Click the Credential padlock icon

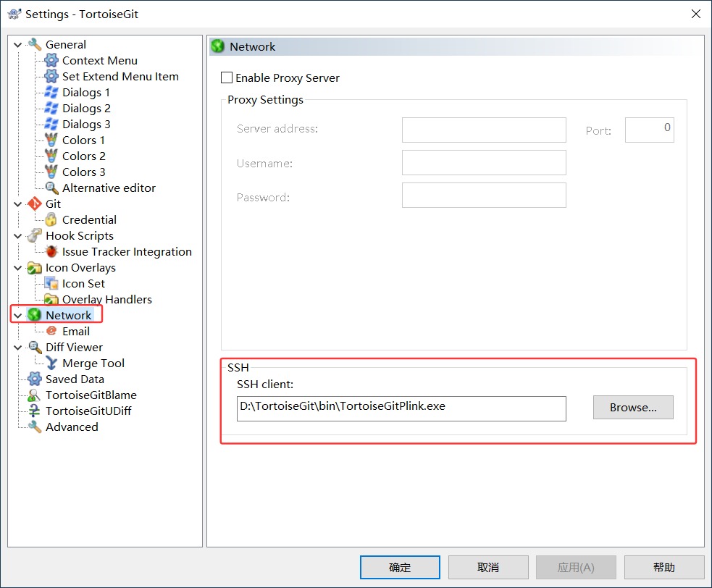coord(51,219)
